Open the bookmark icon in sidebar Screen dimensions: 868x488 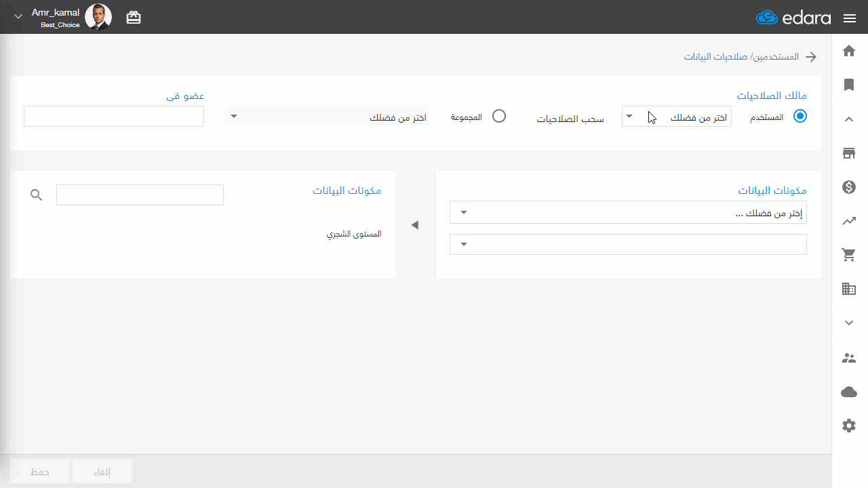pos(849,85)
